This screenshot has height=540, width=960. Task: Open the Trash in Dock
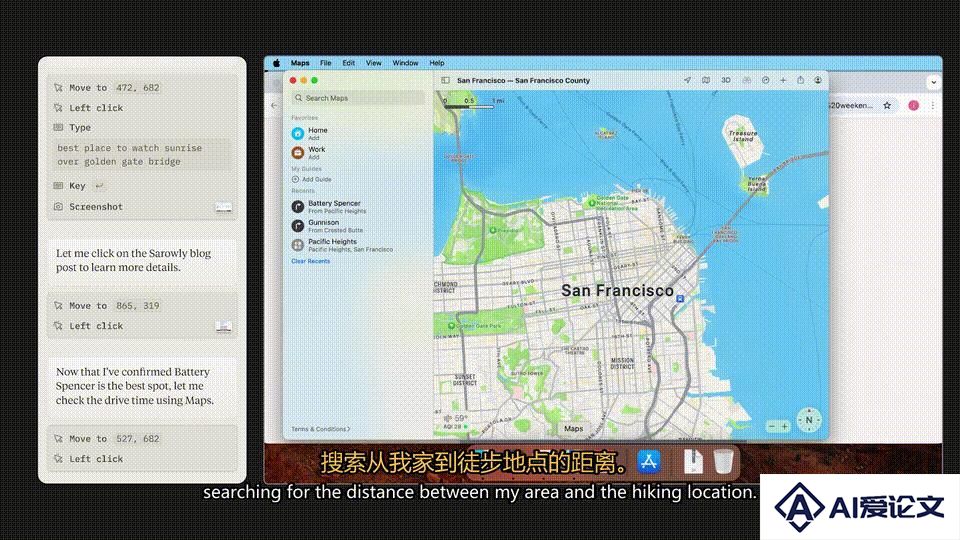(723, 461)
